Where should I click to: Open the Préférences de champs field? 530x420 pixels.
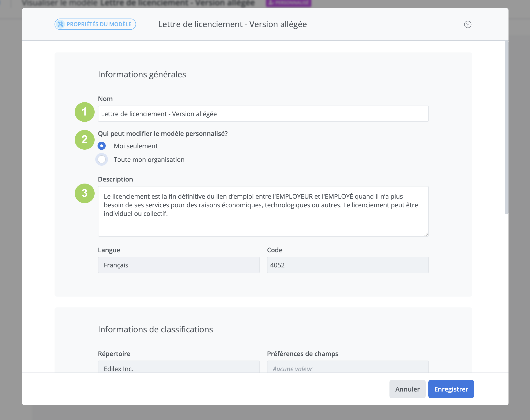tap(348, 367)
